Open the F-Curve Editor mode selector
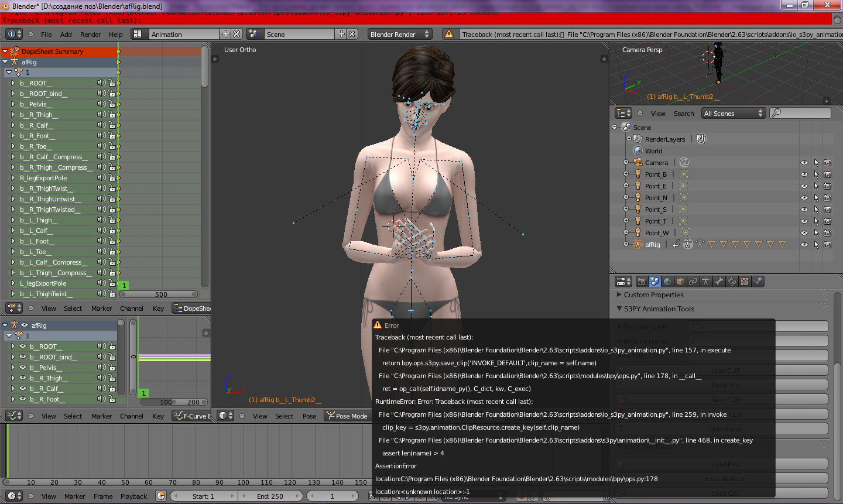The width and height of the screenshot is (843, 504). (191, 416)
